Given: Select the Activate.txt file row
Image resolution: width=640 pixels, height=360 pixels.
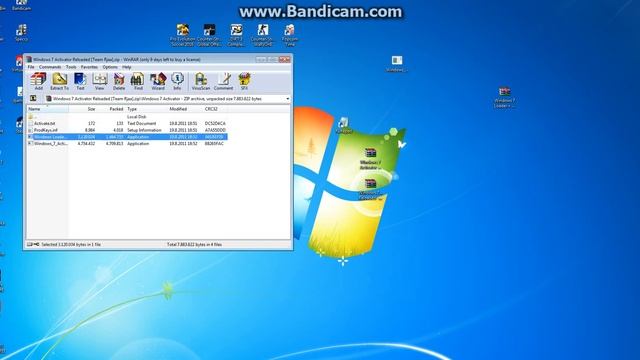Looking at the screenshot, I should tap(127, 123).
